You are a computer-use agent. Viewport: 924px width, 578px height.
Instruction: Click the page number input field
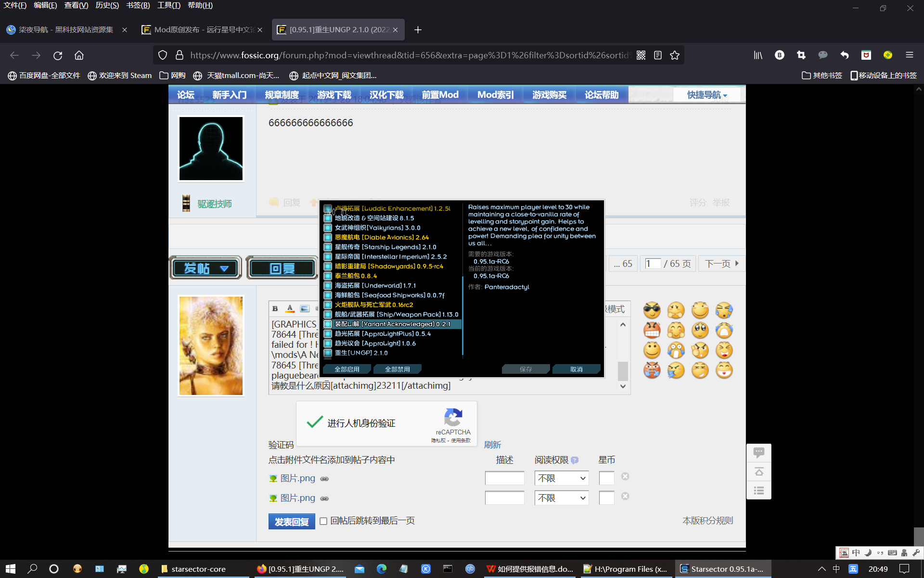point(653,263)
